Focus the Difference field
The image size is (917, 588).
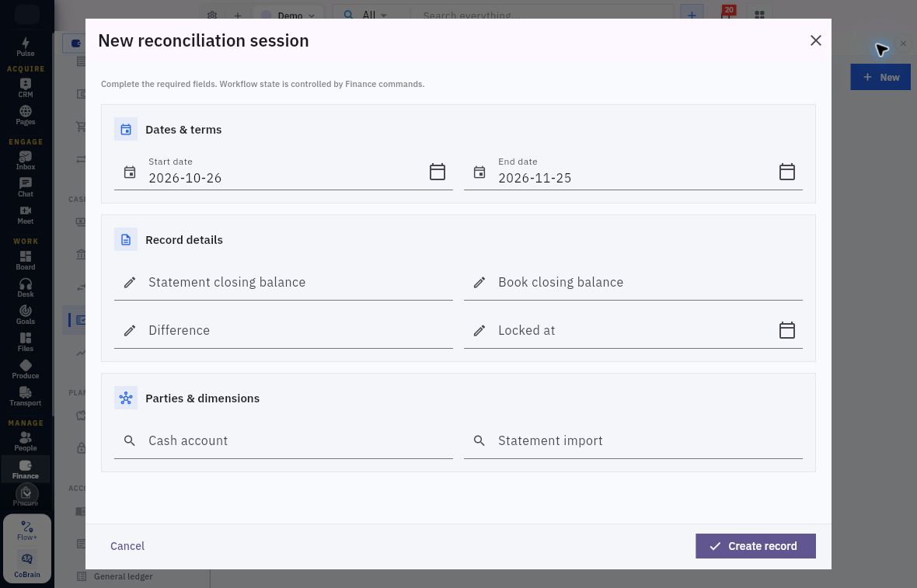pyautogui.click(x=283, y=330)
